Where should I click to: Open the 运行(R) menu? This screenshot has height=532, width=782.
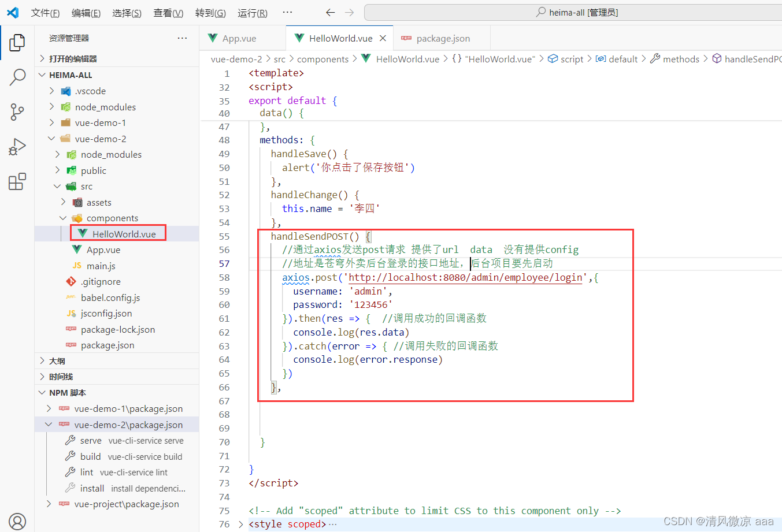[253, 13]
